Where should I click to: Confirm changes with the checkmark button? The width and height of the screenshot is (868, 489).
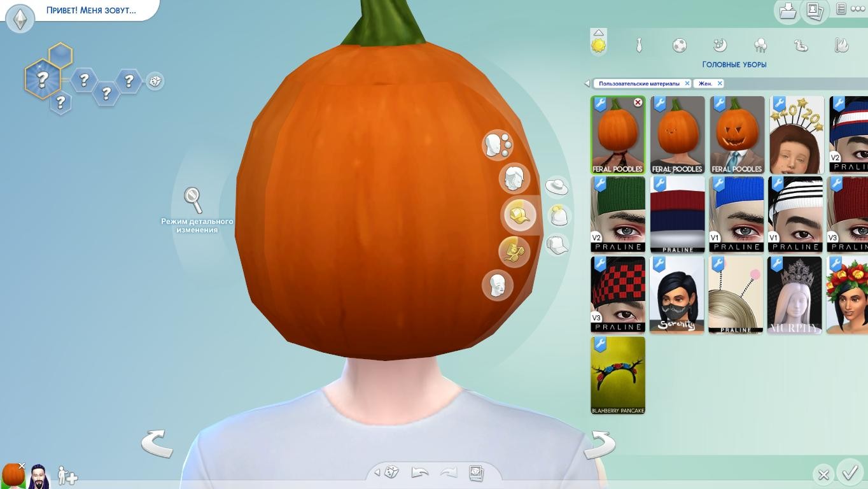click(850, 473)
